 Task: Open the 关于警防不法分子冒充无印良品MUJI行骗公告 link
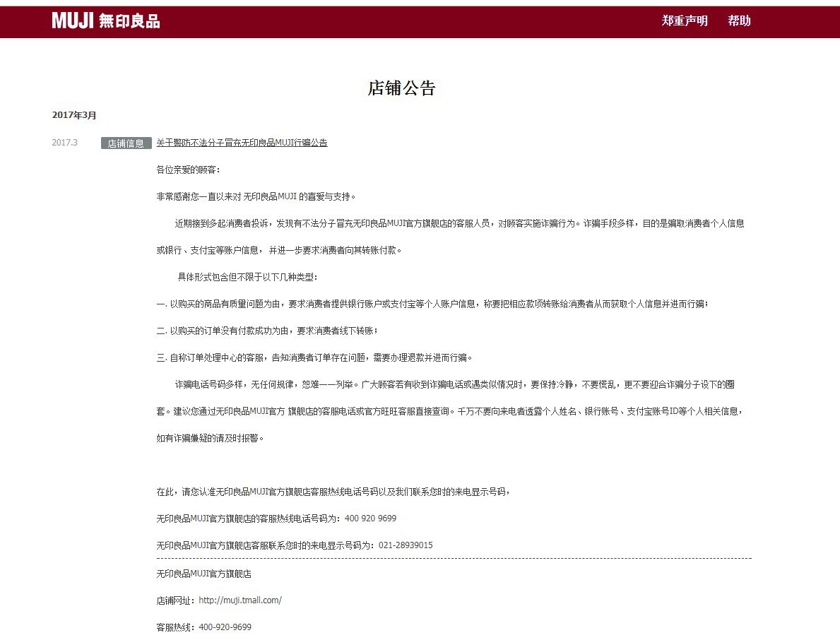pos(242,143)
